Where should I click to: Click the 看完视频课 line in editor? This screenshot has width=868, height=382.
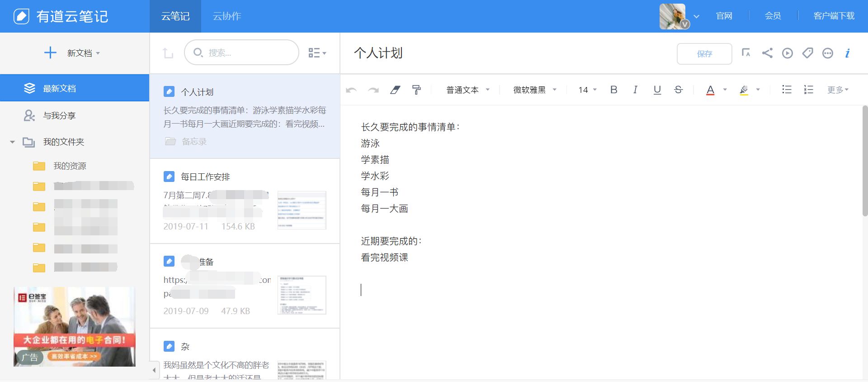click(x=385, y=258)
